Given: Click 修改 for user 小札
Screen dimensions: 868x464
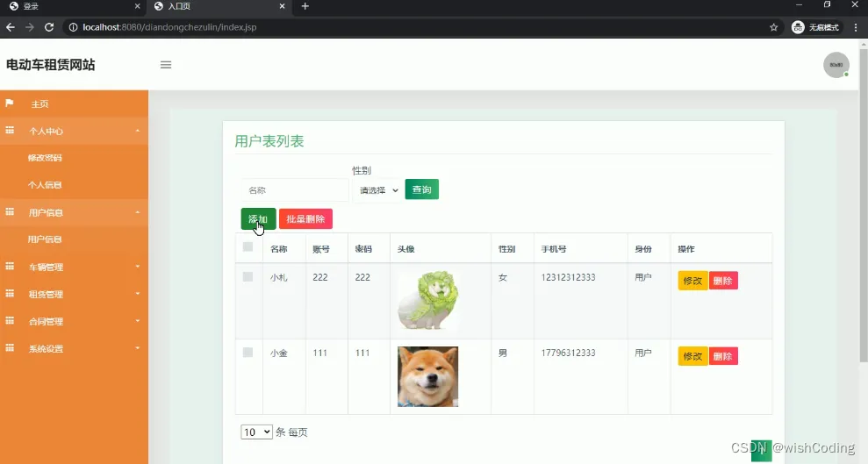Looking at the screenshot, I should click(x=692, y=281).
